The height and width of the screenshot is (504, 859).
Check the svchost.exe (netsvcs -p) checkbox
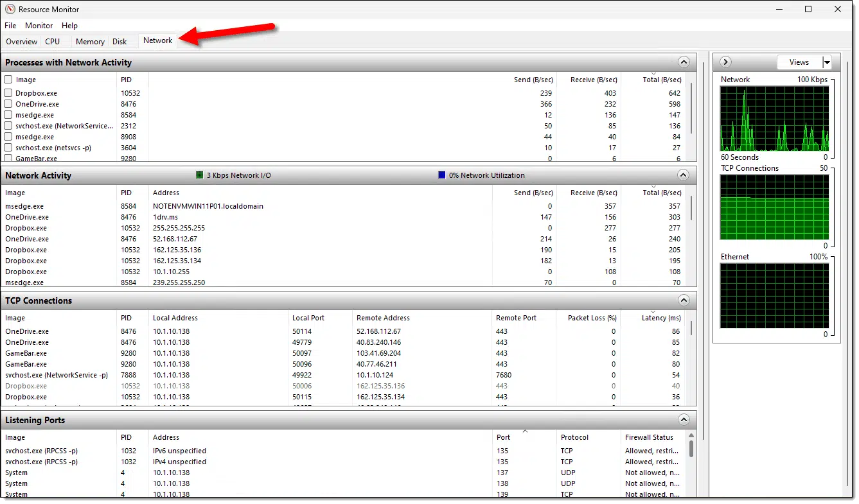click(x=8, y=148)
